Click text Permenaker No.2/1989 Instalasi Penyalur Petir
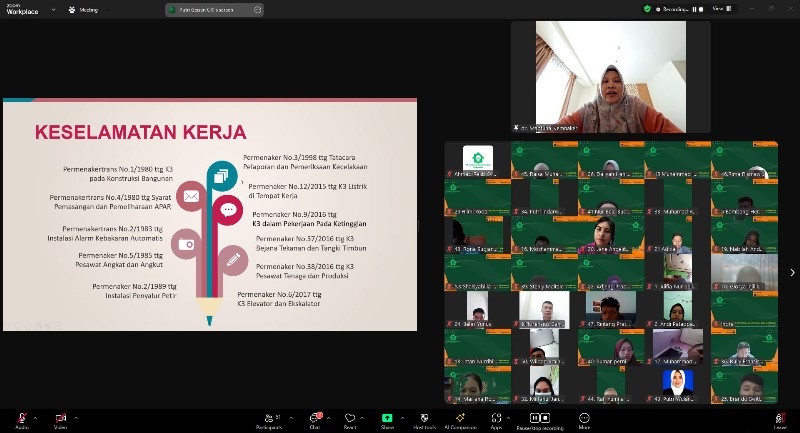The image size is (800, 433). (x=135, y=291)
